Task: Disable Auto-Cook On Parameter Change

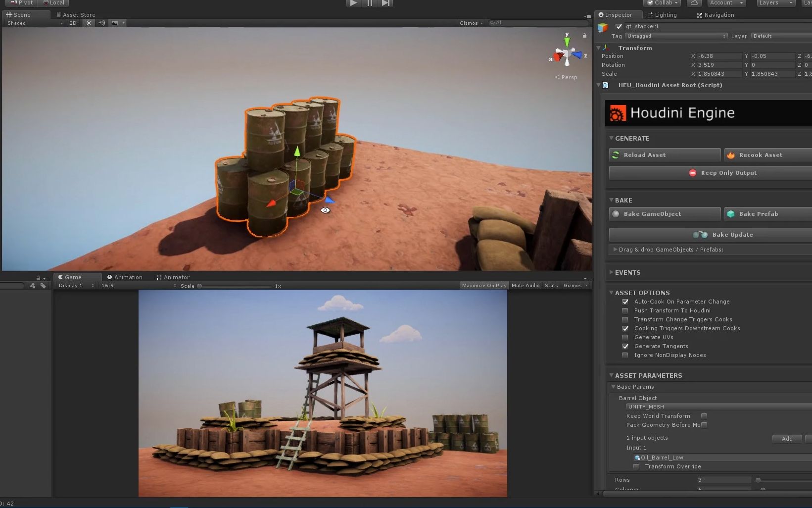Action: (625, 302)
